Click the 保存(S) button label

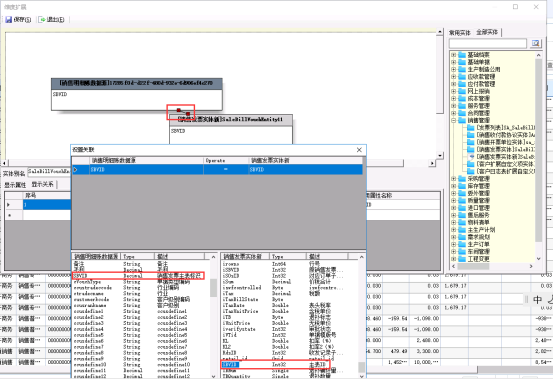(x=22, y=20)
